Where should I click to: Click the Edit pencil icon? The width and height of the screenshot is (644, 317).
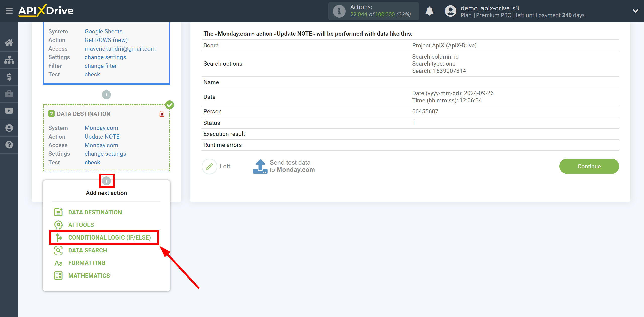tap(209, 166)
